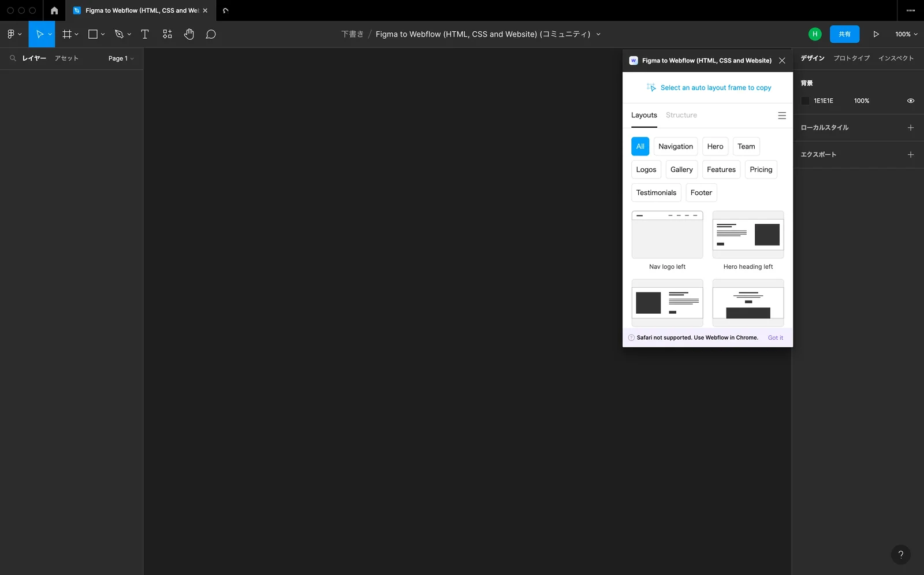
Task: Close the Figma to Webflow plugin panel
Action: pyautogui.click(x=782, y=60)
